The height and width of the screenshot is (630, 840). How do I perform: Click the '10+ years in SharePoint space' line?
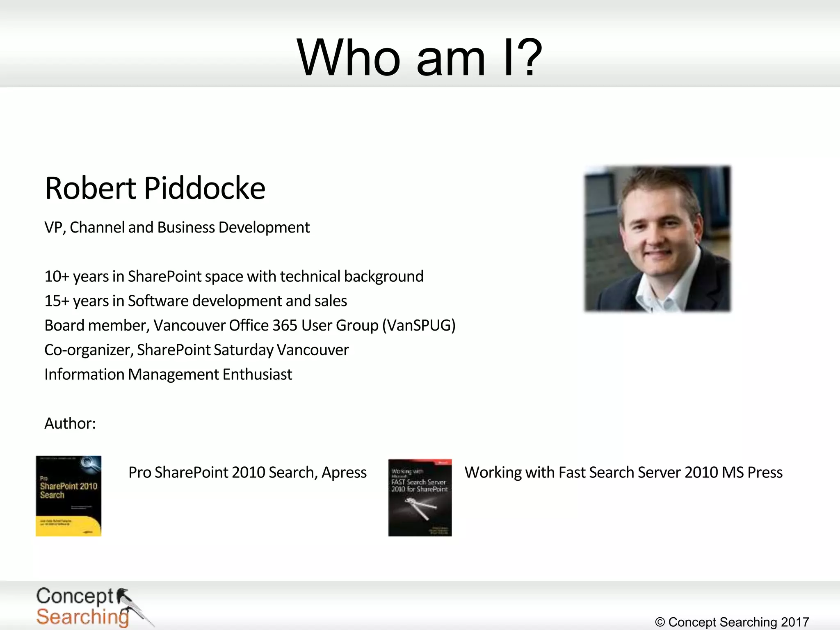pos(234,276)
